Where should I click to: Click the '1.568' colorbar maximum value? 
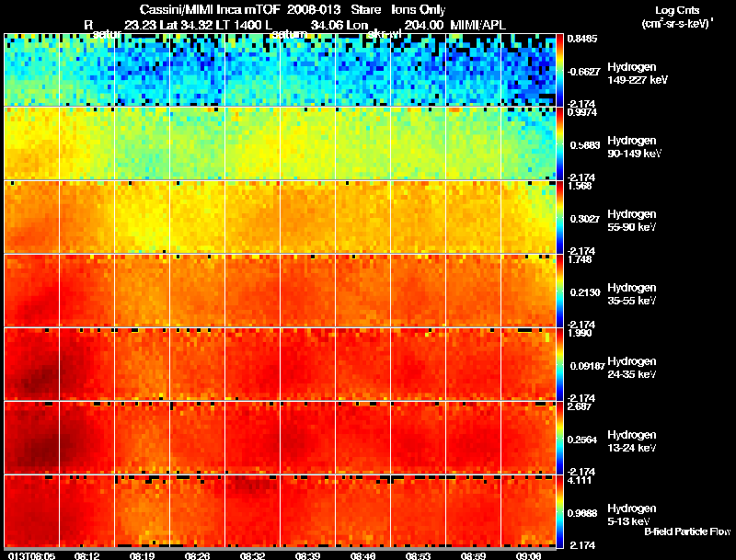[580, 186]
